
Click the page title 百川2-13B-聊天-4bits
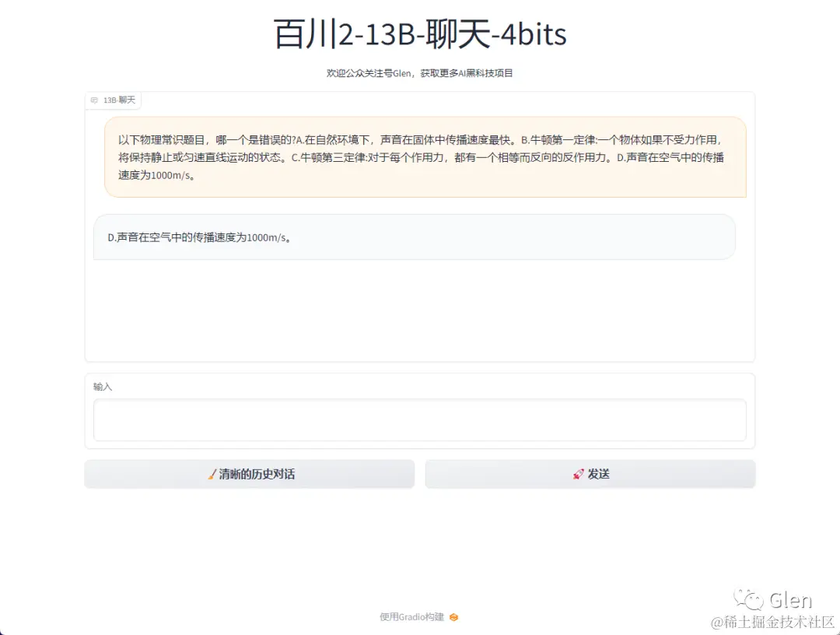coord(420,34)
